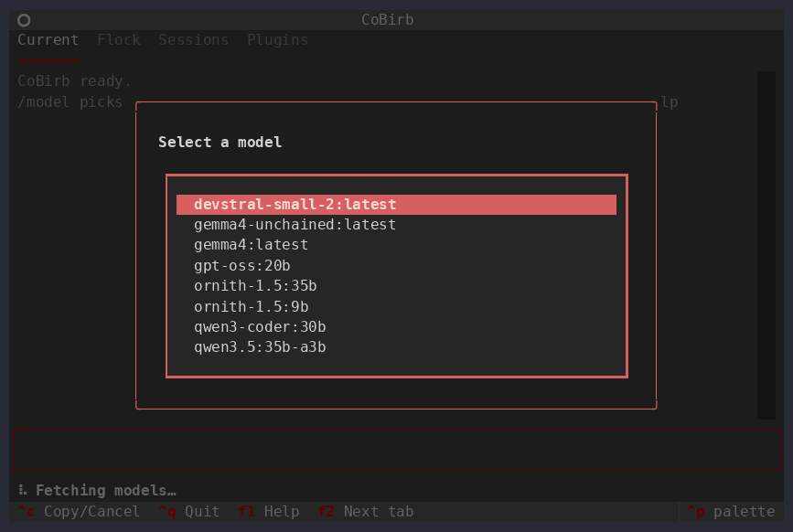
Task: Click the message input field
Action: [x=397, y=450]
